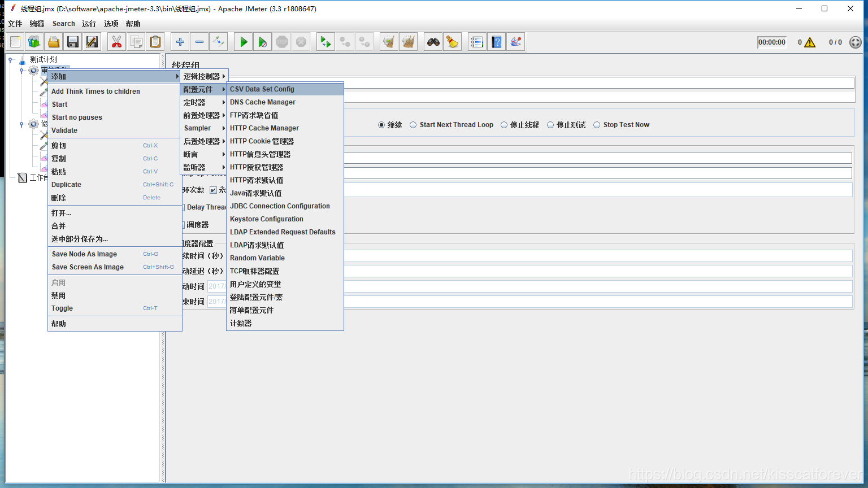Expand the 前置处理器 submenu
The width and height of the screenshot is (868, 488).
point(203,115)
